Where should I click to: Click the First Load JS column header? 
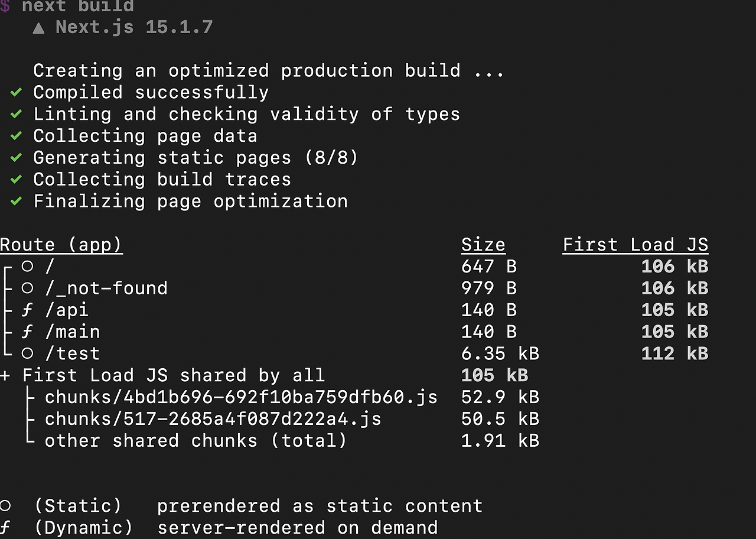(636, 245)
